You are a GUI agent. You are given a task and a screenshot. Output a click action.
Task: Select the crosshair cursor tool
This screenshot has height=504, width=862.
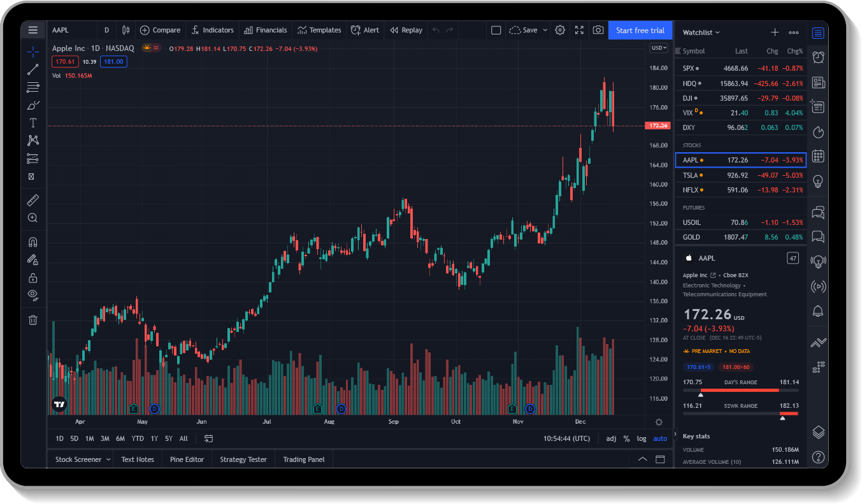[x=33, y=52]
